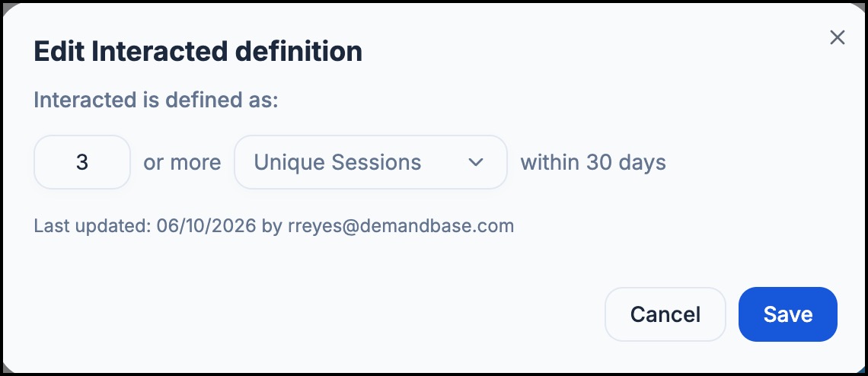Cancel editing the definition
This screenshot has width=868, height=376.
[x=665, y=314]
